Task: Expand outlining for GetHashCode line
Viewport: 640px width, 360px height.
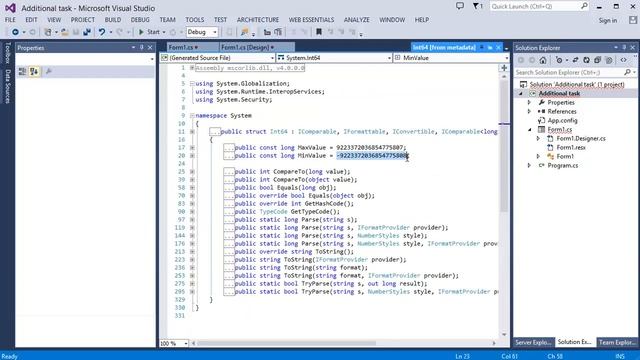Action: [192, 203]
